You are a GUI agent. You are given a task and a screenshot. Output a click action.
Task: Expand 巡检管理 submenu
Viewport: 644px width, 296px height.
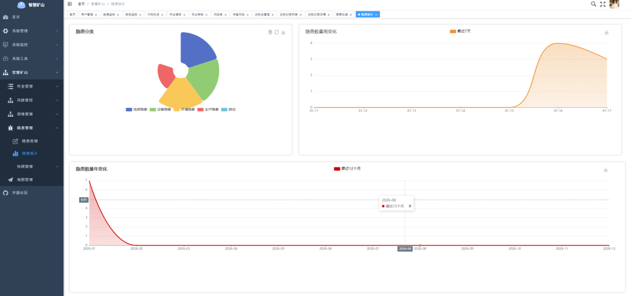click(x=32, y=114)
